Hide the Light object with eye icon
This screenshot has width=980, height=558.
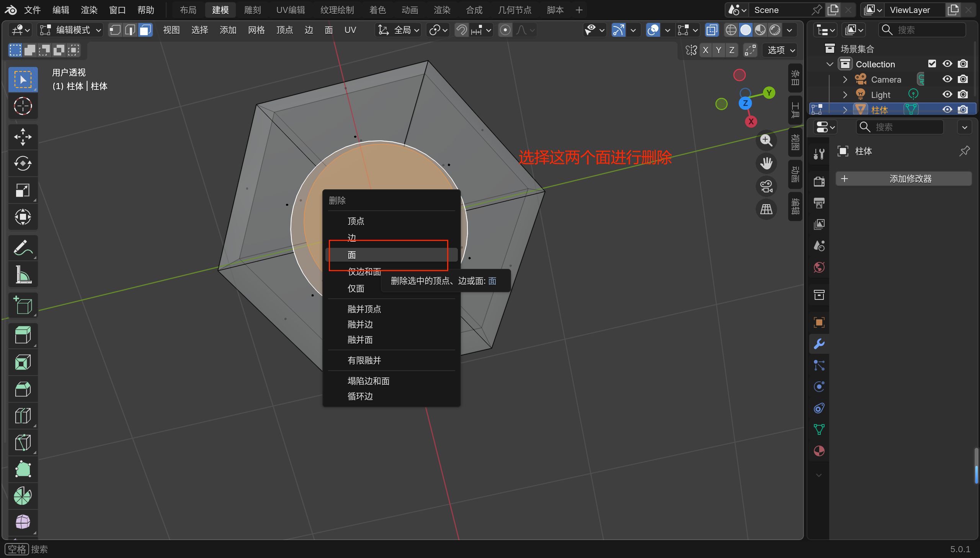click(x=947, y=94)
